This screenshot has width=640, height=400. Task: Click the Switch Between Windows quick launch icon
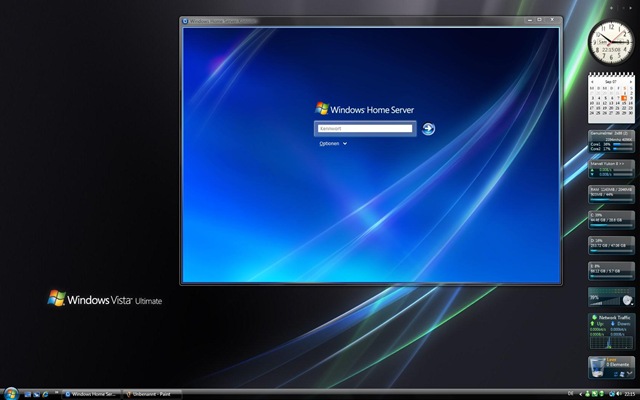[36, 394]
